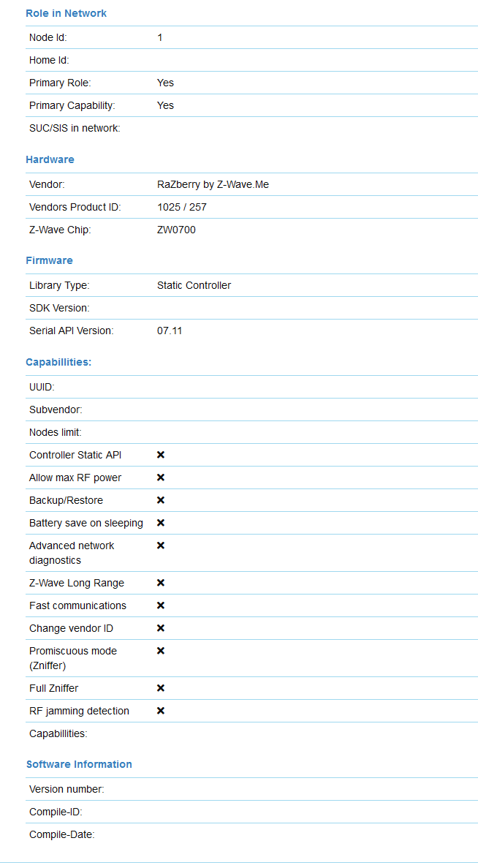Select the Backup/Restore X icon
Image resolution: width=478 pixels, height=868 pixels.
point(161,500)
